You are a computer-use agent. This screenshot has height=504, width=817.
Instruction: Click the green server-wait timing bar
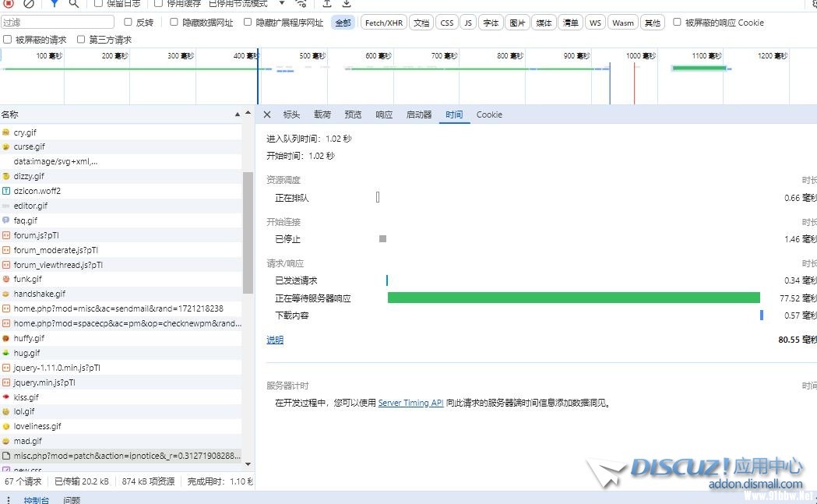tap(573, 298)
